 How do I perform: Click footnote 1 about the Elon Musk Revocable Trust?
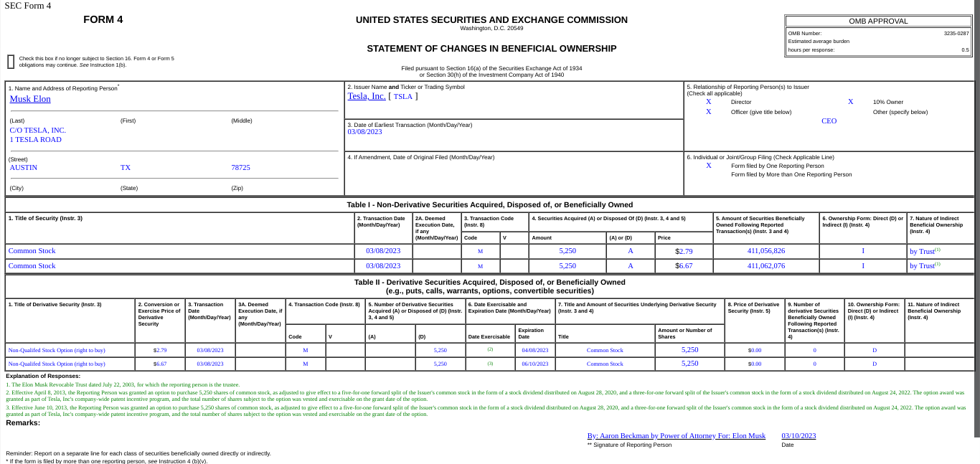[x=122, y=385]
